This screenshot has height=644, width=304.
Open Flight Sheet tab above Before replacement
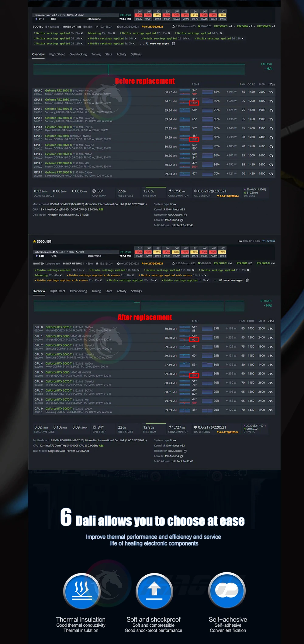(57, 54)
